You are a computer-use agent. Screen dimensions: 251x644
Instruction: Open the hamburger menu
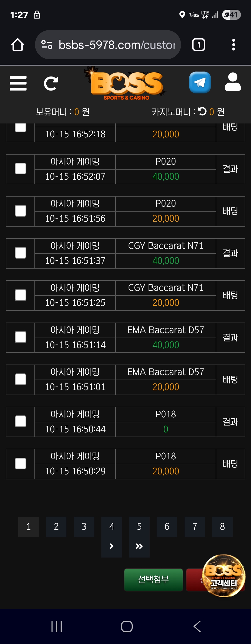click(x=18, y=83)
